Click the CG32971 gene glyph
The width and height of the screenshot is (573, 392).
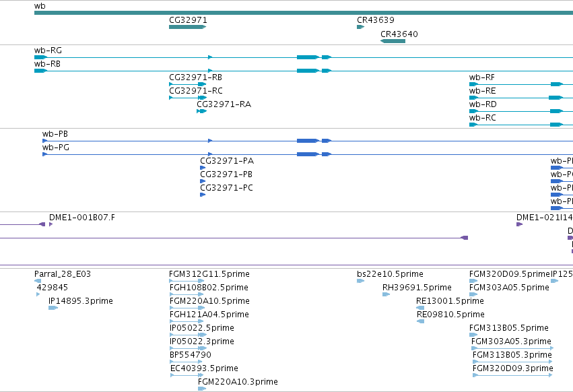coord(187,27)
